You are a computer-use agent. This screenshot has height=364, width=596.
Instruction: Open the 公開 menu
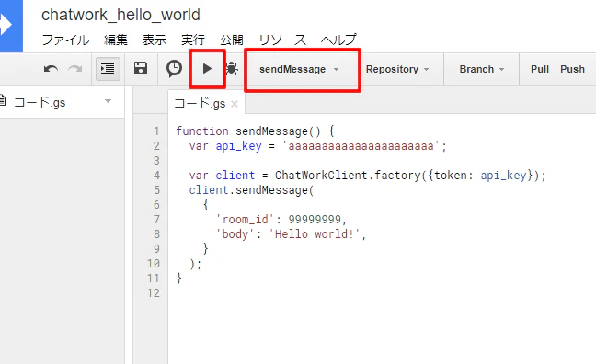(232, 40)
